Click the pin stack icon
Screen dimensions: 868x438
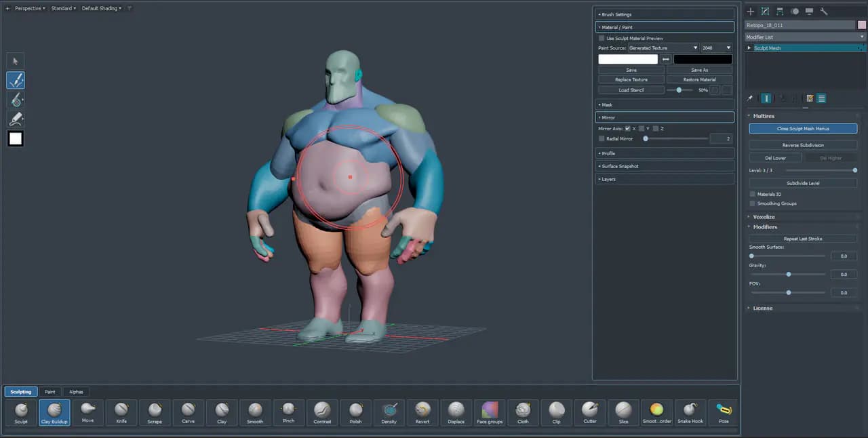click(x=750, y=98)
